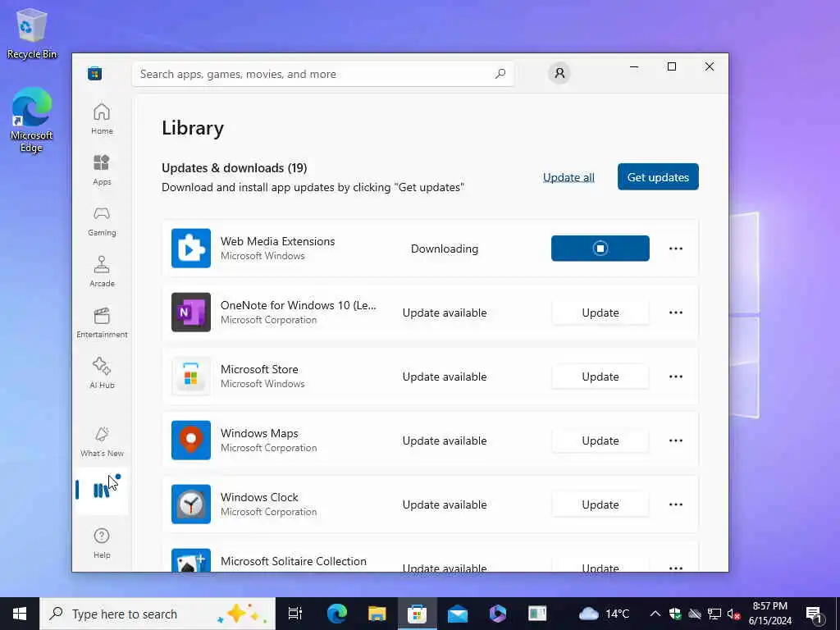
Task: Select the Windows Maps title text
Action: tap(259, 433)
